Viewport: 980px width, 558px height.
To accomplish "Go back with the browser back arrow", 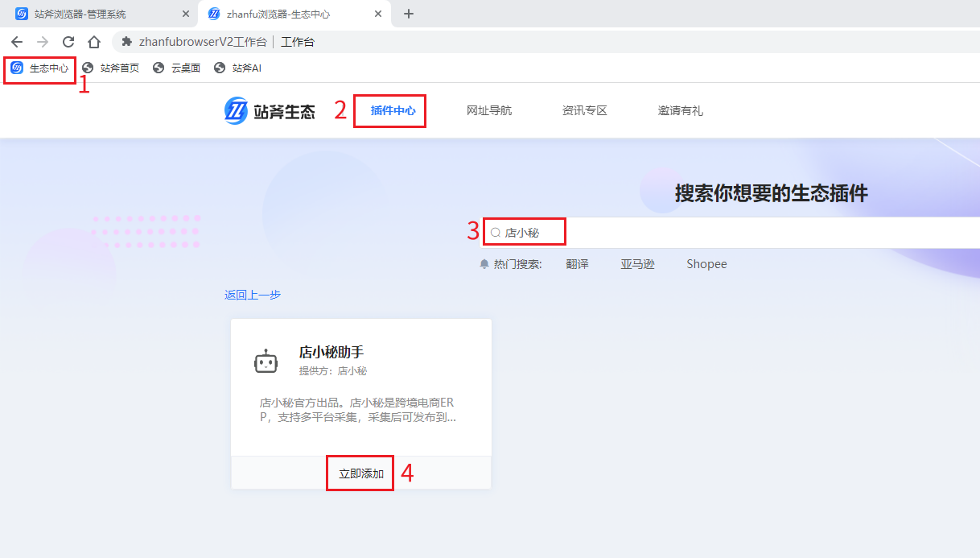I will click(x=17, y=42).
